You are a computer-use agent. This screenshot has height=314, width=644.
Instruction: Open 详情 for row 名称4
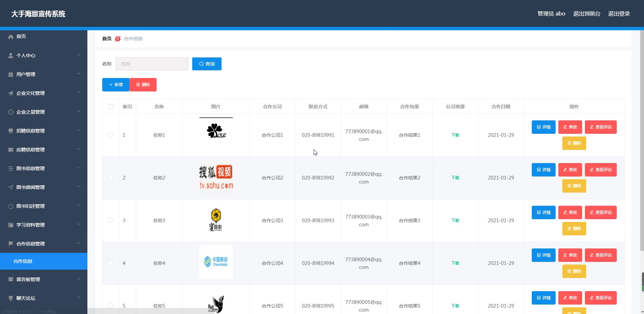(x=544, y=255)
